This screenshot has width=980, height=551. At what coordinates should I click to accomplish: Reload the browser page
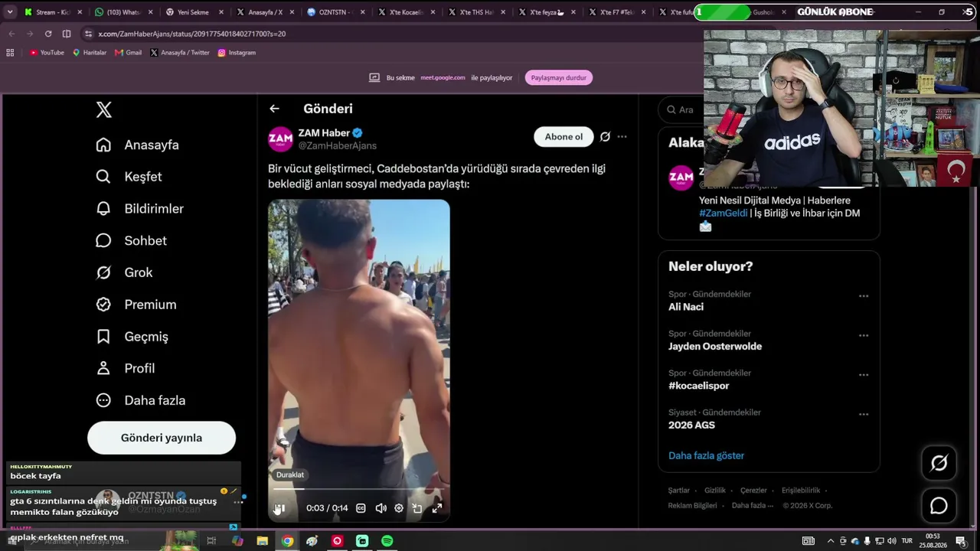coord(48,34)
